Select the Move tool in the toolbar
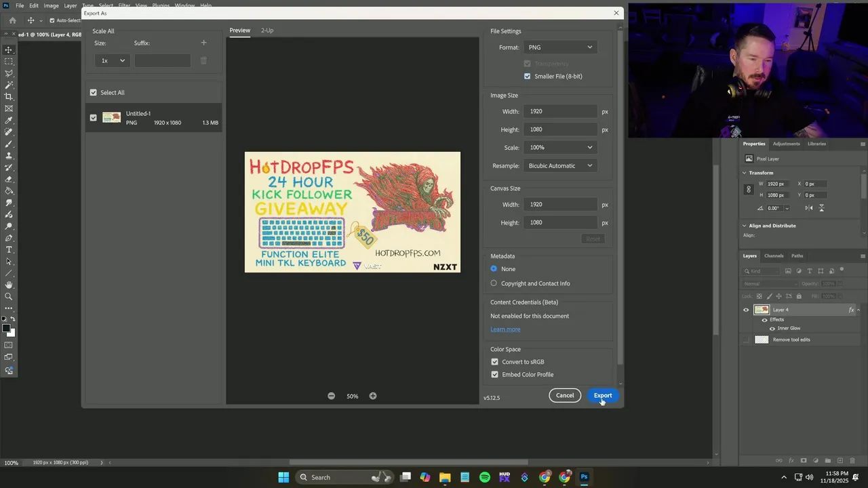Viewport: 868px width, 488px height. pyautogui.click(x=9, y=49)
